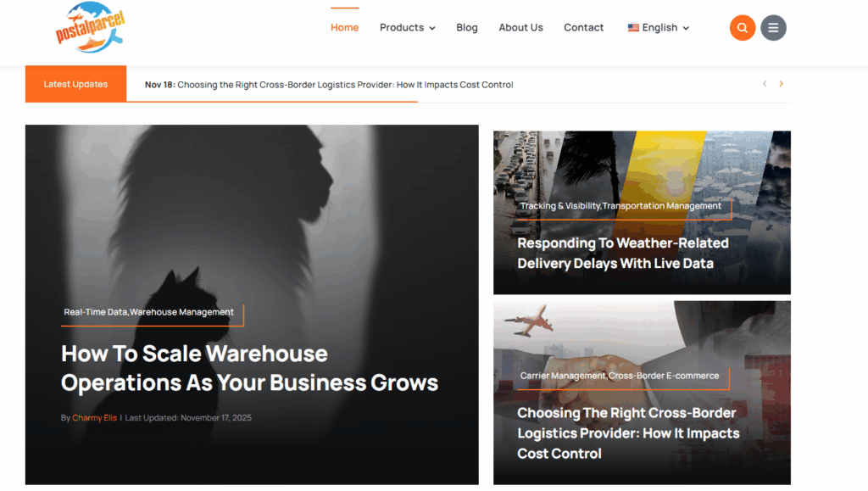Open Responding To Weather-Related Delivery Delays article
The height and width of the screenshot is (491, 868).
623,253
